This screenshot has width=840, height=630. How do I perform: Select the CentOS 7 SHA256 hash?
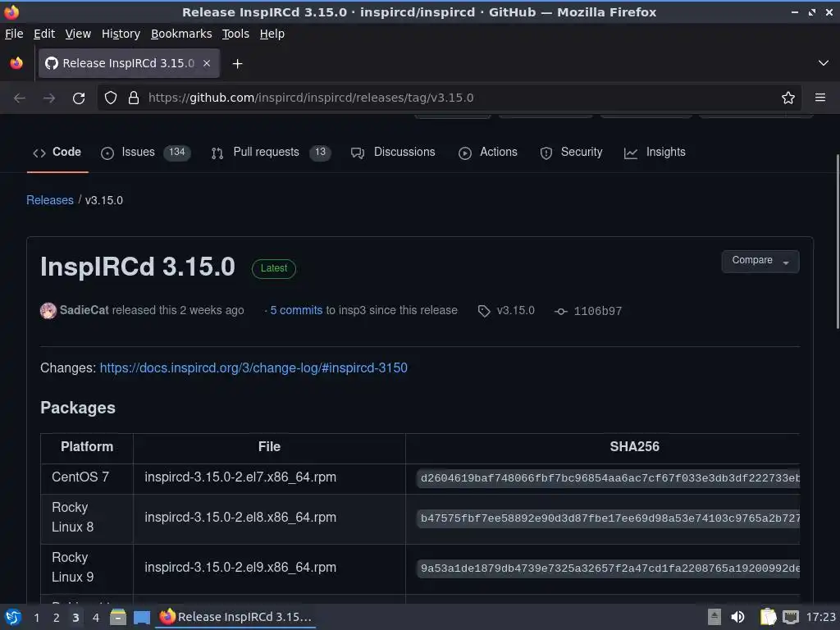pyautogui.click(x=609, y=478)
